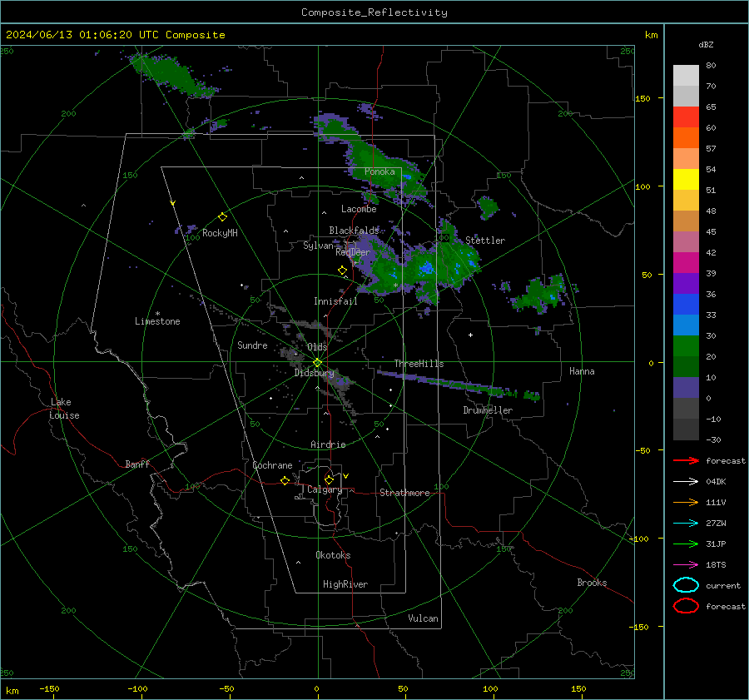Viewport: 749px width, 700px height.
Task: Click the Brooks city label
Action: pos(592,583)
